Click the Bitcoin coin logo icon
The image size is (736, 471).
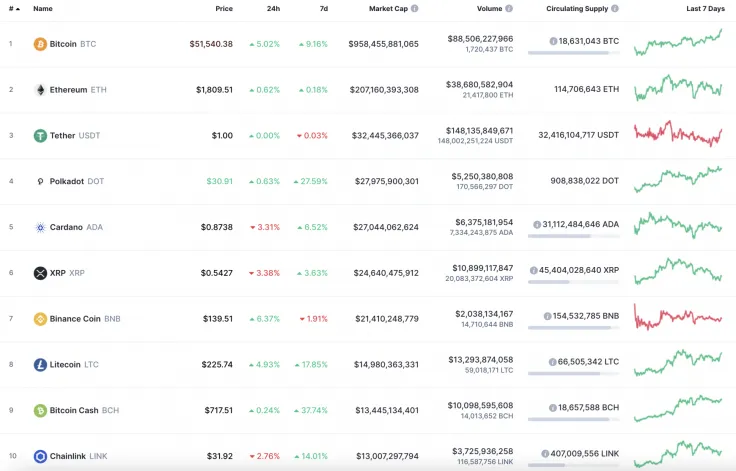[x=40, y=44]
